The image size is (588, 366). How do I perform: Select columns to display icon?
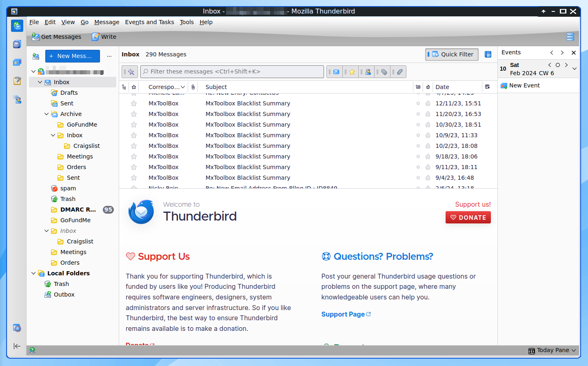[x=487, y=87]
